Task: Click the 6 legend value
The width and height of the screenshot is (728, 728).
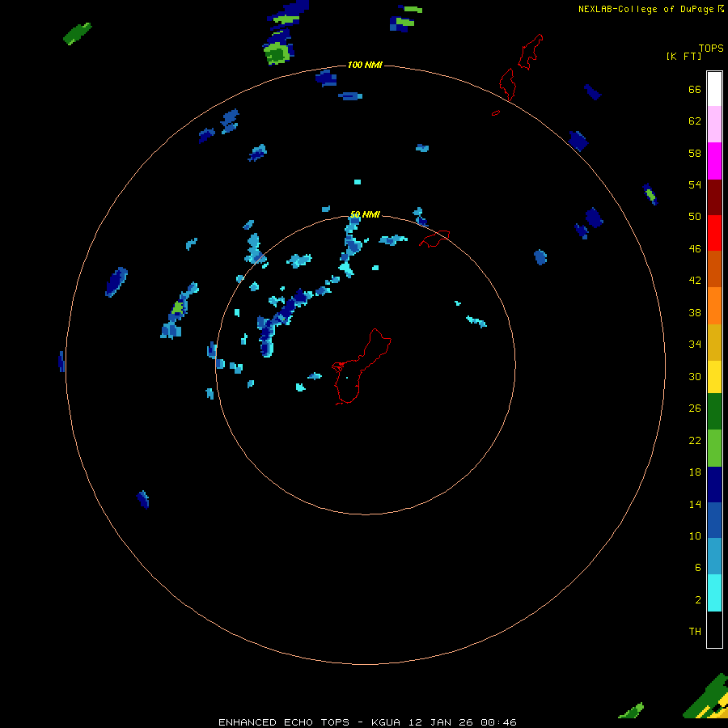Action: point(697,568)
